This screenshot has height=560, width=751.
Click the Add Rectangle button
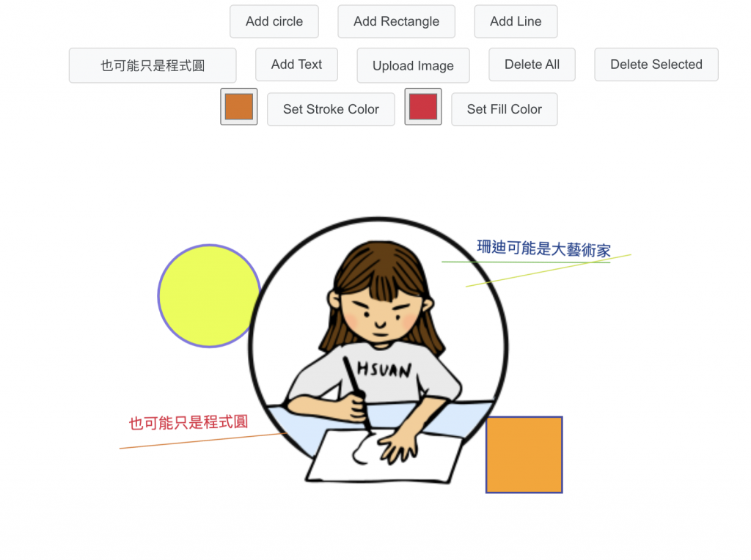pyautogui.click(x=396, y=21)
